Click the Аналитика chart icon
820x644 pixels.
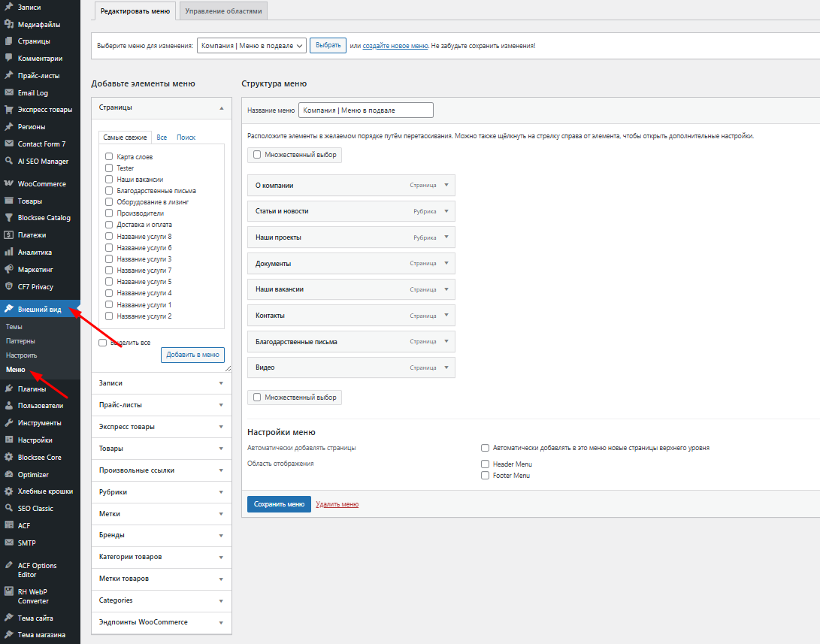click(x=9, y=252)
